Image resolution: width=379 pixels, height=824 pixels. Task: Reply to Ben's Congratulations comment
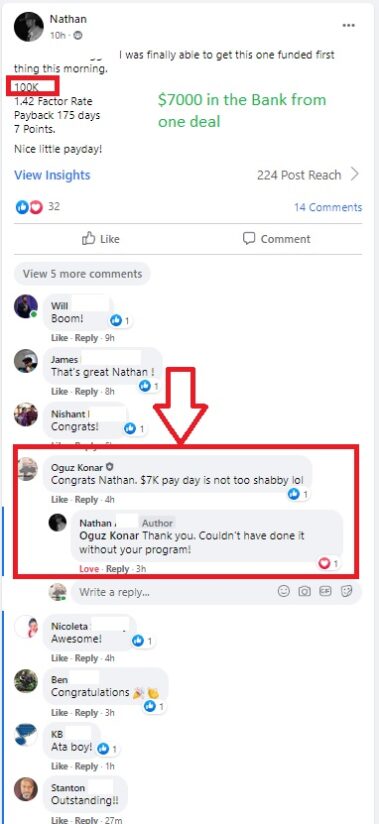coord(86,713)
